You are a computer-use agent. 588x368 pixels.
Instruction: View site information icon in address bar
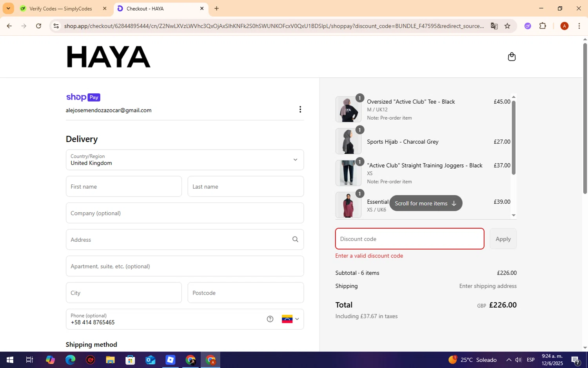pos(56,26)
